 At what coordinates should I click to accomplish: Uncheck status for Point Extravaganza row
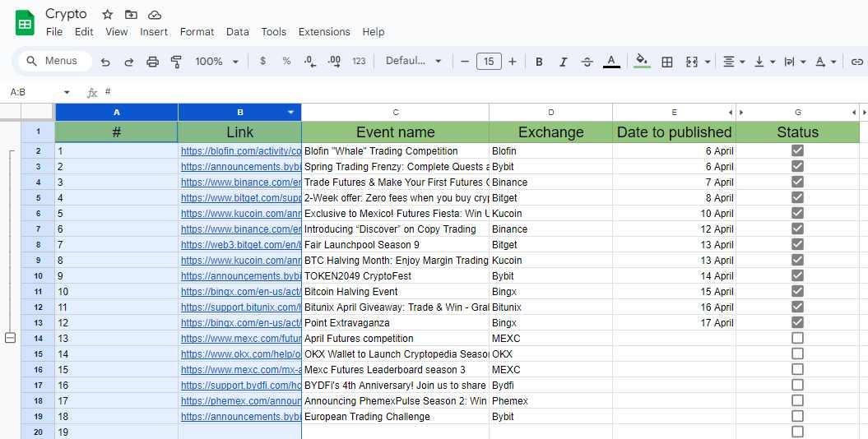tap(797, 321)
